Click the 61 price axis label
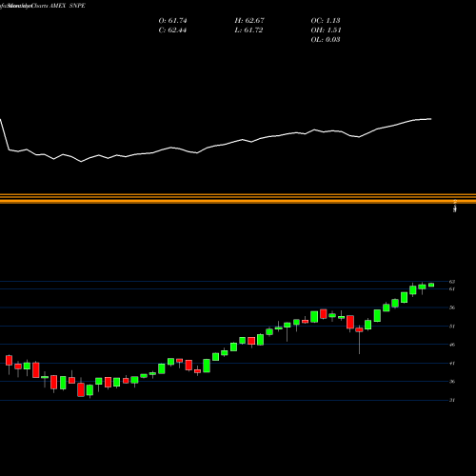Screen dimensions: 476x476 452,288
